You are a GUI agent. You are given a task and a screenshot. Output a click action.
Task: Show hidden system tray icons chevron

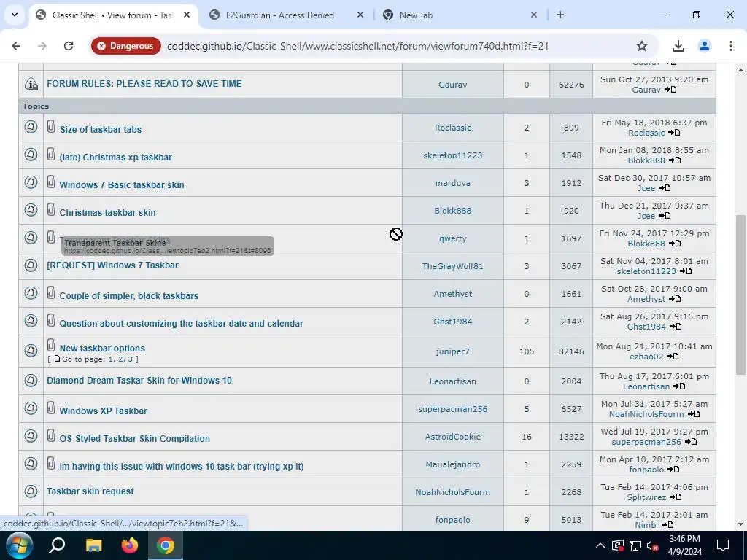600,545
